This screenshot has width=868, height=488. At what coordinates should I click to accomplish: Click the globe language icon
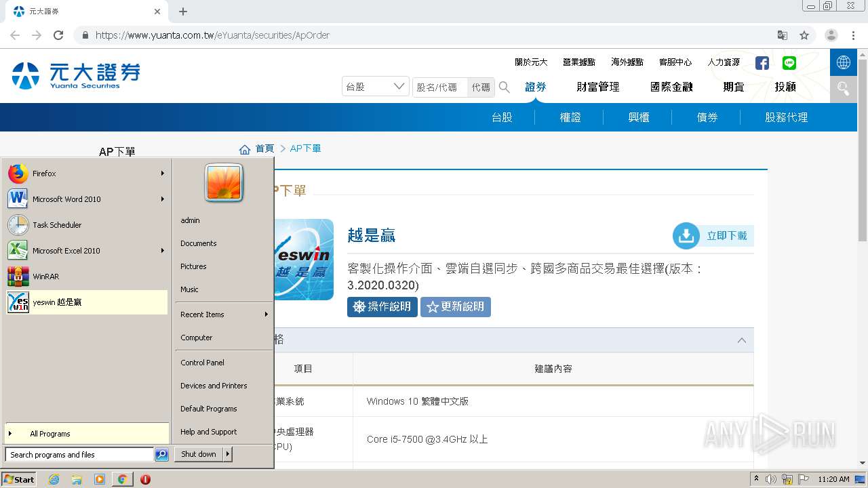tap(844, 62)
